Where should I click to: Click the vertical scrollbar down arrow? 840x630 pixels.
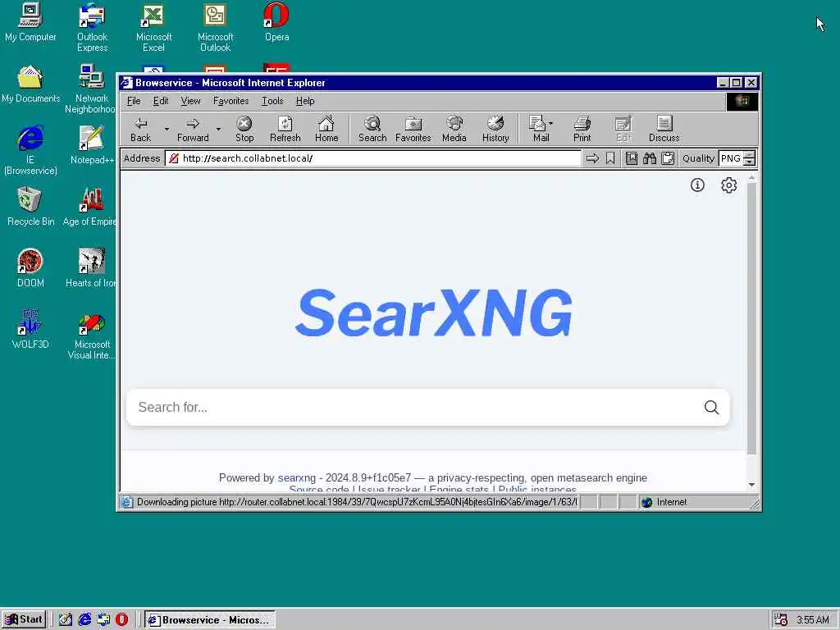click(x=751, y=485)
